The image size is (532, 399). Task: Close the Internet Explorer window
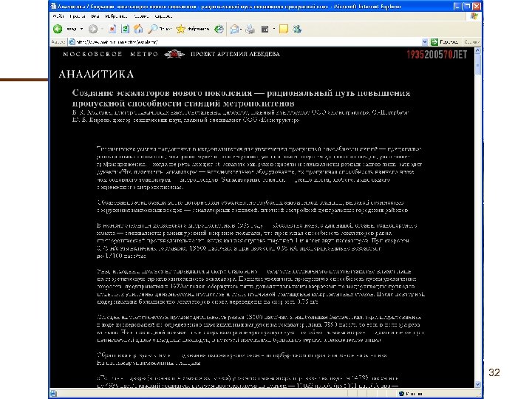click(x=477, y=6)
